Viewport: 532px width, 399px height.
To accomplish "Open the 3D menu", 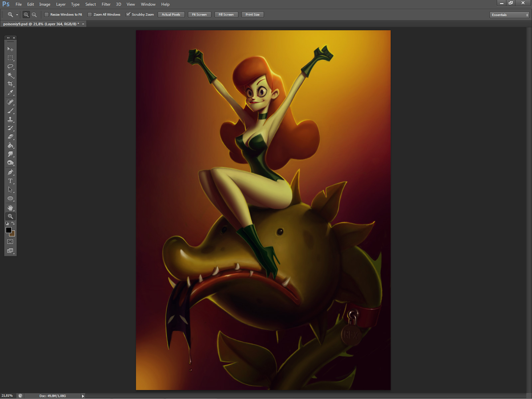I will tap(118, 4).
